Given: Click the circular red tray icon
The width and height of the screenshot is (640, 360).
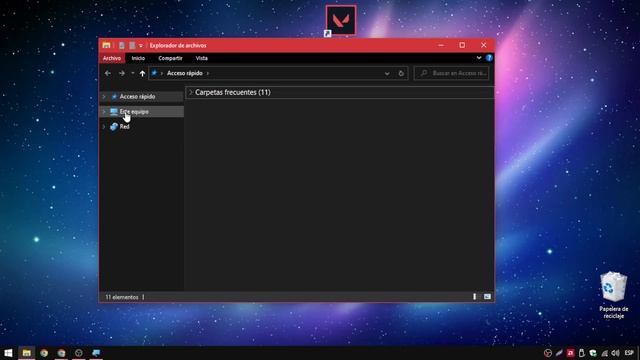Looking at the screenshot, I should point(548,353).
